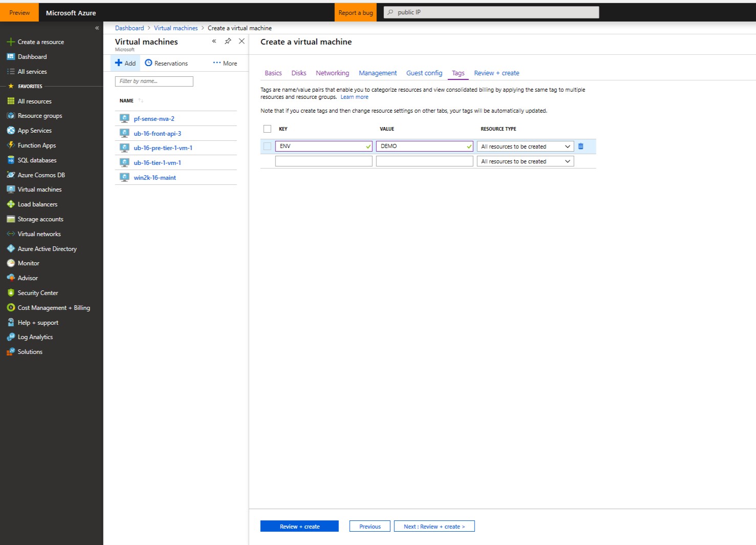Click the Add virtual machine button
The image size is (756, 545).
pos(125,63)
